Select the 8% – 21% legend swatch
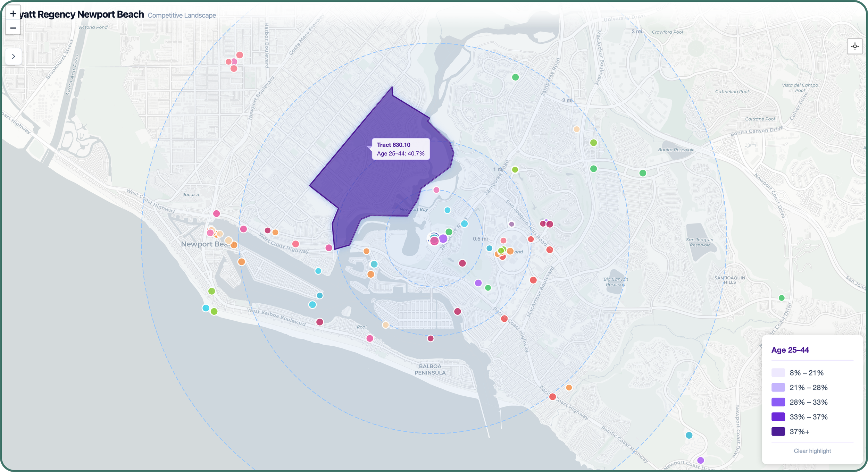The width and height of the screenshot is (868, 472). point(778,373)
